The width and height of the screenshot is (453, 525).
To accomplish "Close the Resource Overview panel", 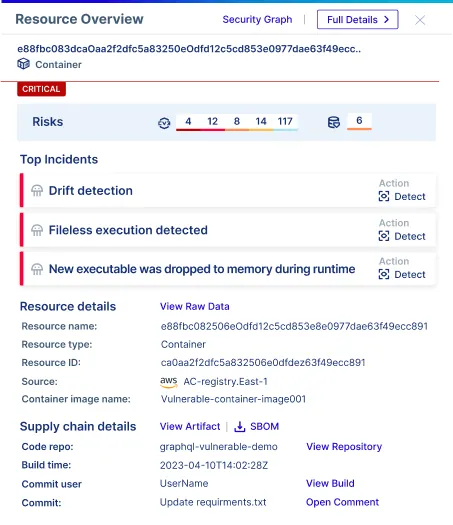I will [x=420, y=20].
